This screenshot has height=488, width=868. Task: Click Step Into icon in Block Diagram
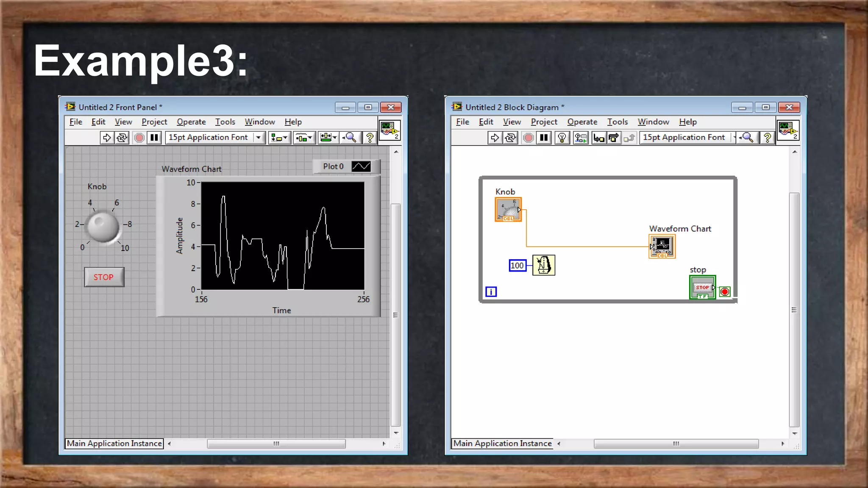click(598, 138)
